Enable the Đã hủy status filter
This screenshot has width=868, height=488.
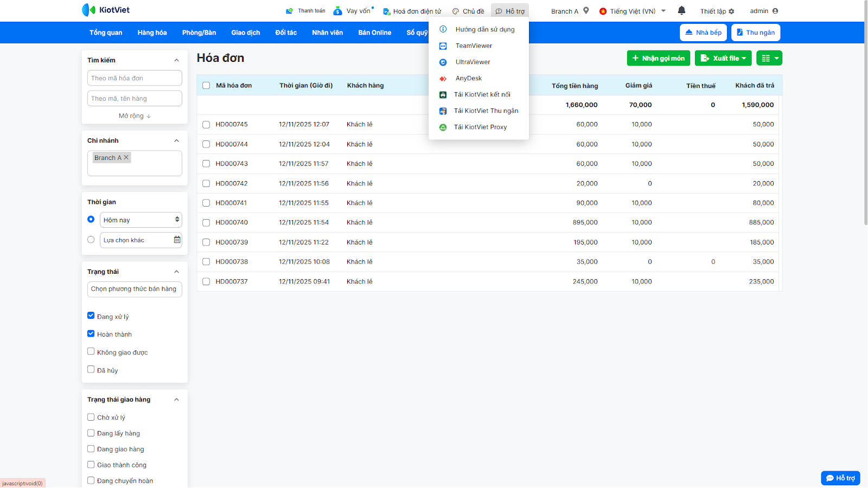coord(91,369)
